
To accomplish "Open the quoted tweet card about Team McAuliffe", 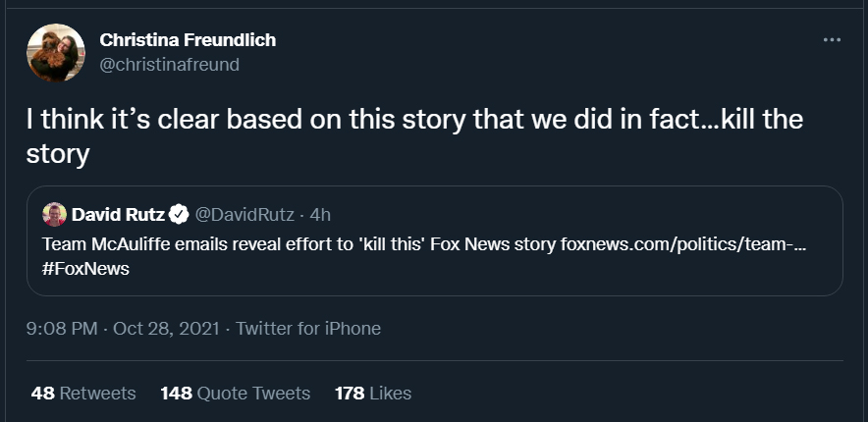I will pyautogui.click(x=435, y=240).
